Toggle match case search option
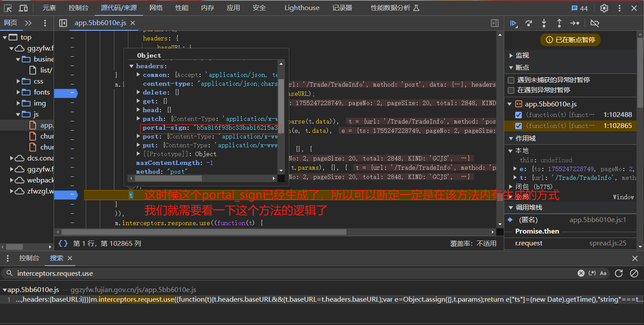 [603, 273]
